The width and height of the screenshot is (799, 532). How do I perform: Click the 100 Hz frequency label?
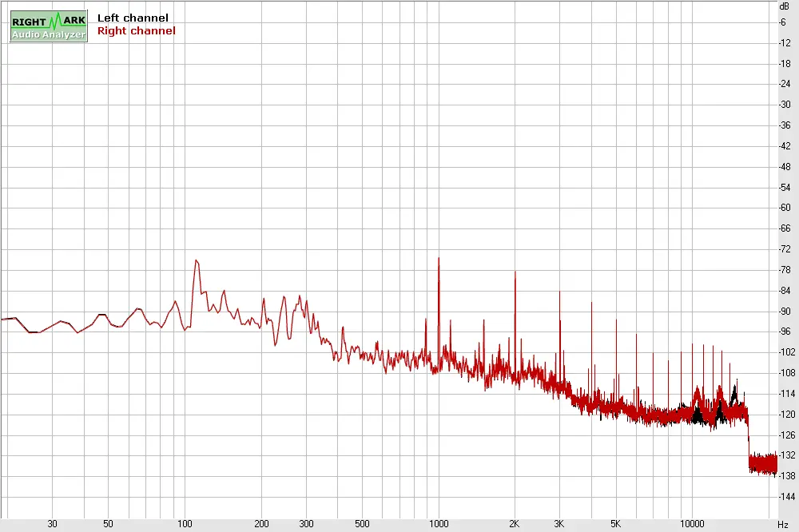[x=185, y=524]
